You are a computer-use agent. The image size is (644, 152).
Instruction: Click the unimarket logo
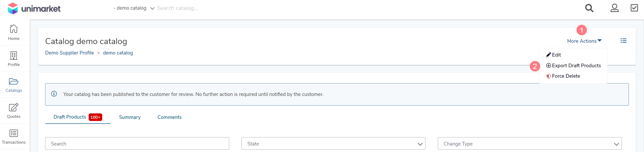click(34, 8)
